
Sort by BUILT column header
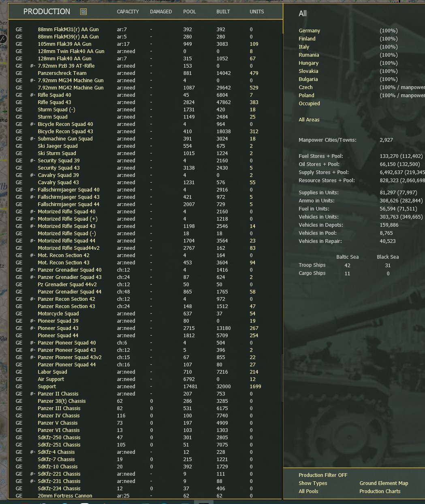pos(223,12)
